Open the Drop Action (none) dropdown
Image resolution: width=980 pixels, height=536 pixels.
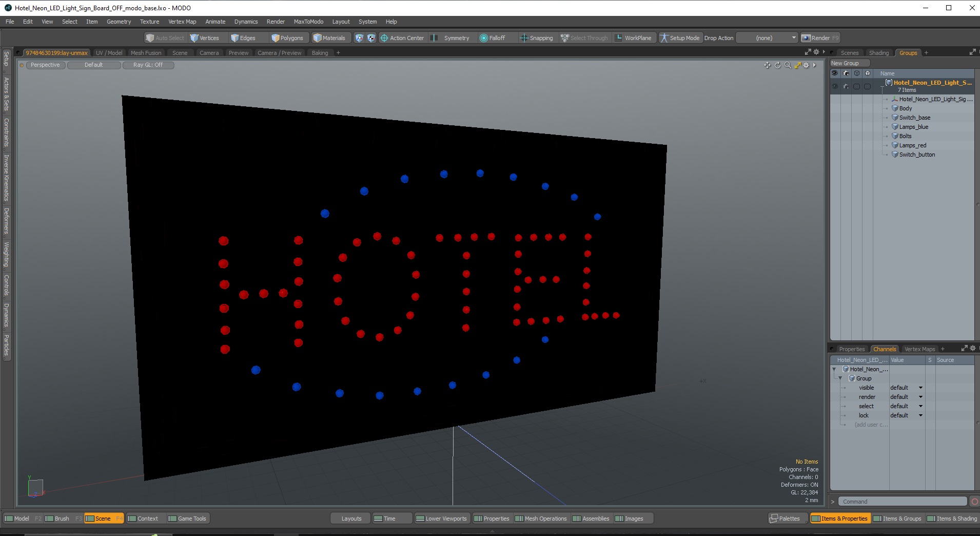(767, 38)
